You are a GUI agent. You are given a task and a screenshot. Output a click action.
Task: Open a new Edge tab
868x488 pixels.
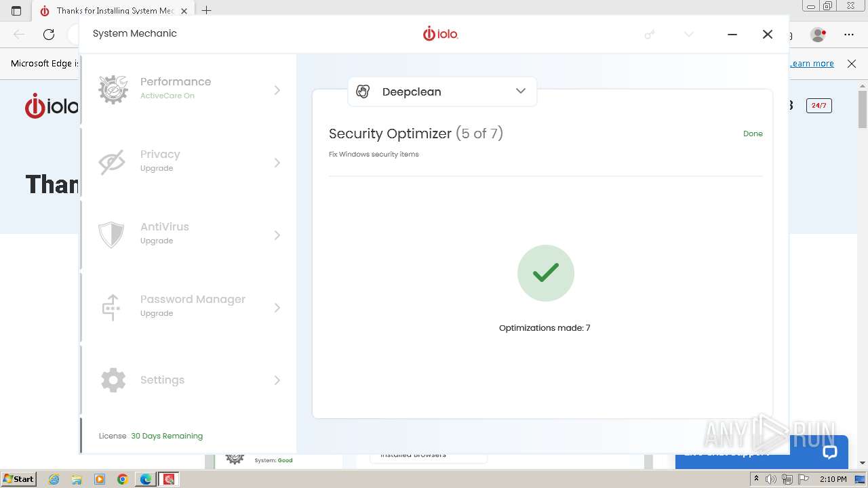207,10
